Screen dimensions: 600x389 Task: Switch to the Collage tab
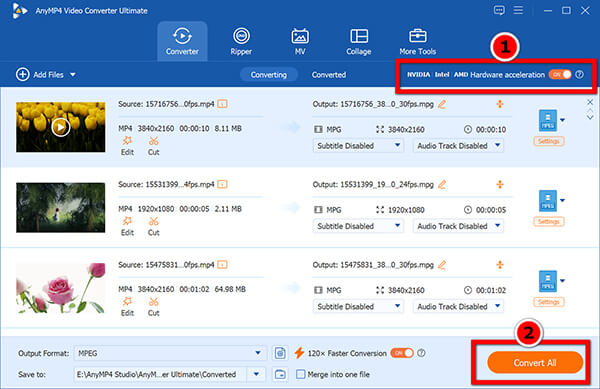pyautogui.click(x=359, y=41)
